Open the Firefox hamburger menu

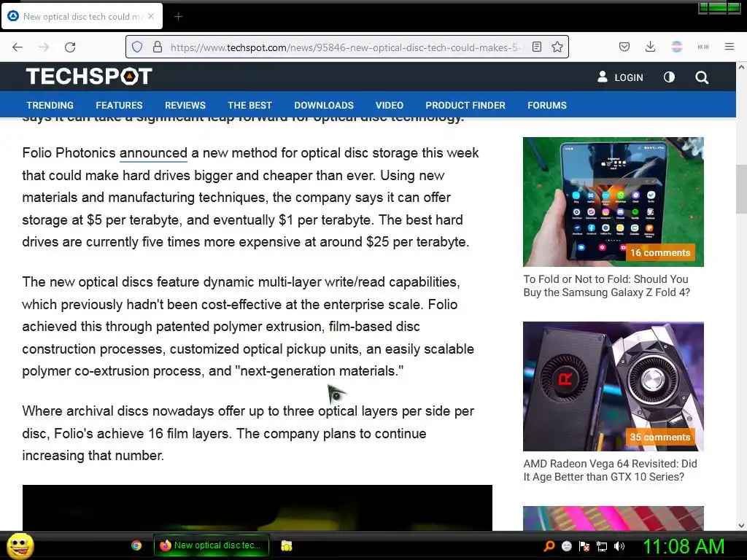(729, 47)
